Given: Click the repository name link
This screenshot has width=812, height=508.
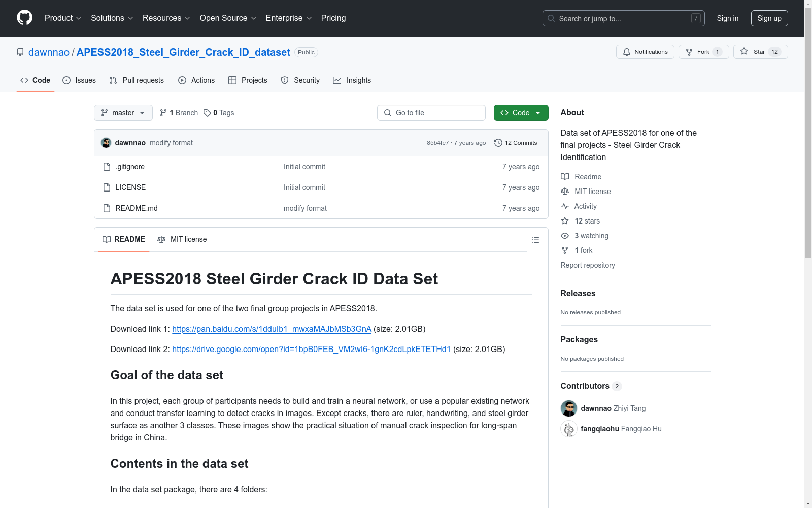Looking at the screenshot, I should point(183,52).
